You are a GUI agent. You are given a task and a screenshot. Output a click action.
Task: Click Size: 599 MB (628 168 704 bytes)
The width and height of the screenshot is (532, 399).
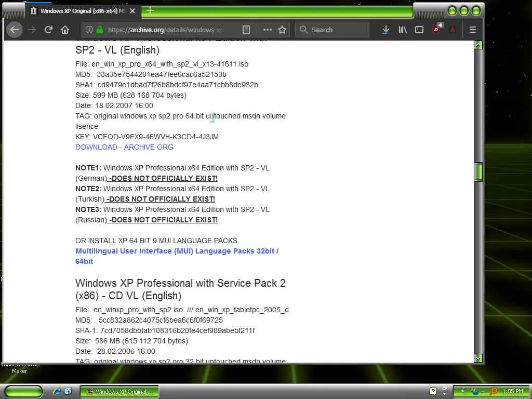point(131,96)
